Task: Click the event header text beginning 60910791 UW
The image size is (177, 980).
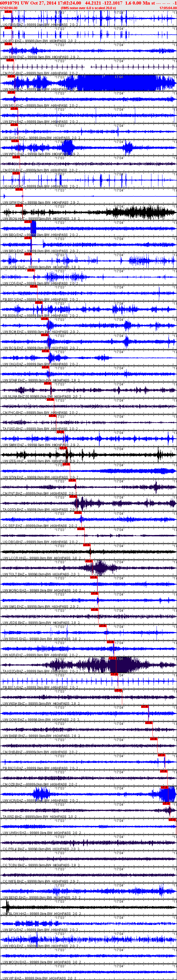Action: point(88,3)
